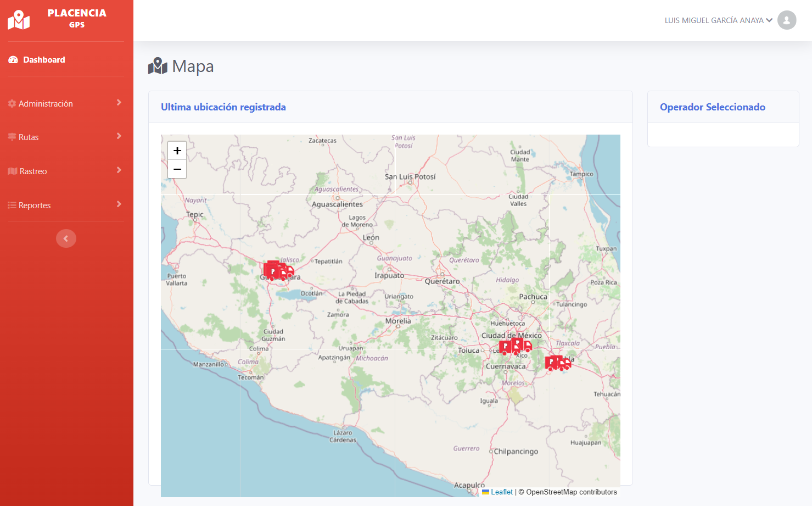Zoom out on the map

[x=177, y=169]
